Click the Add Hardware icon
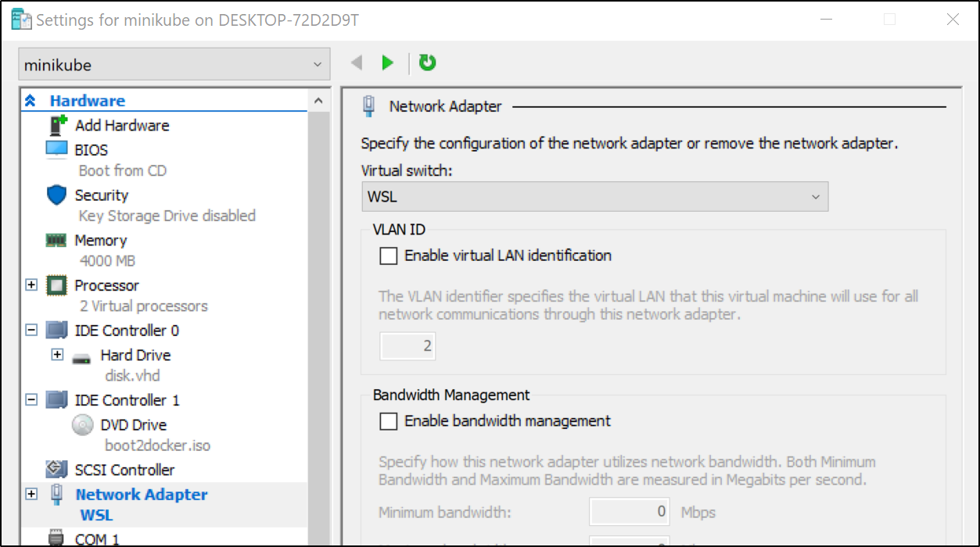The image size is (980, 547). [x=58, y=125]
